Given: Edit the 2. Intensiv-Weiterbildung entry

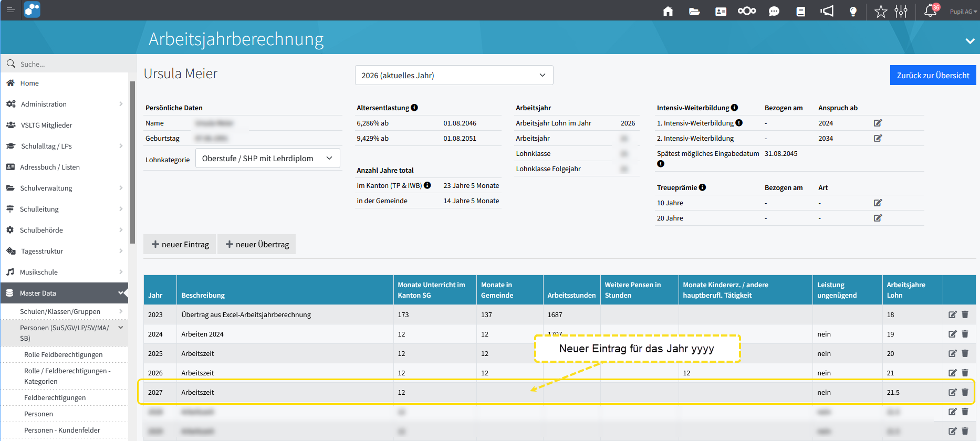Looking at the screenshot, I should pos(878,138).
